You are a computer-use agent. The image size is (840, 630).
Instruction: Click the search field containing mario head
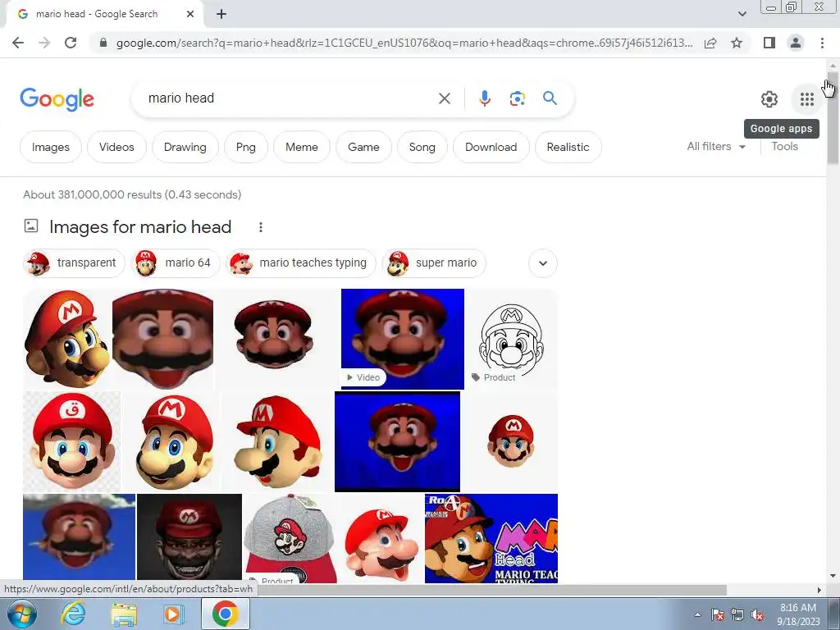(290, 98)
